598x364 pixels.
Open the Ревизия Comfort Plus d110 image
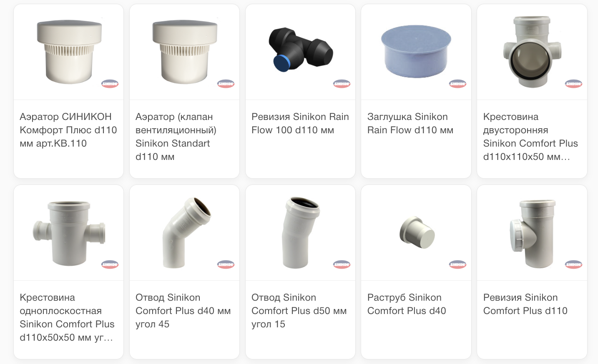click(x=532, y=233)
